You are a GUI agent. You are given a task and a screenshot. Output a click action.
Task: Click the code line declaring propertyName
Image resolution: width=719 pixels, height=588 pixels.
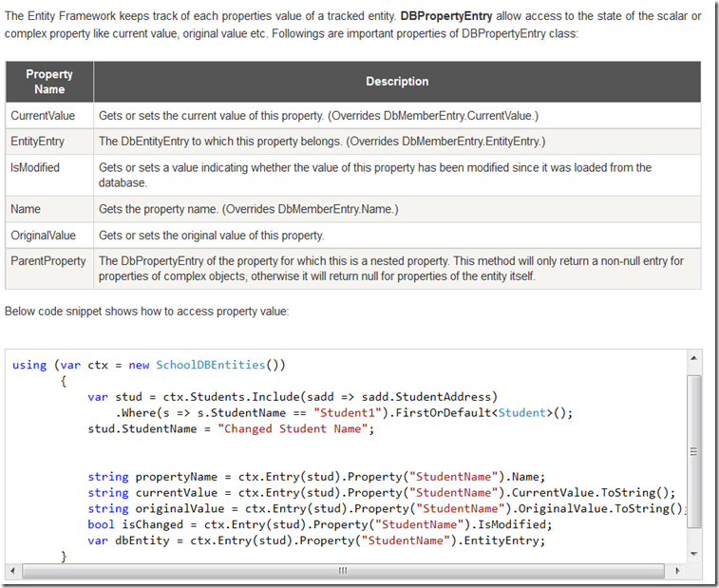(x=316, y=477)
